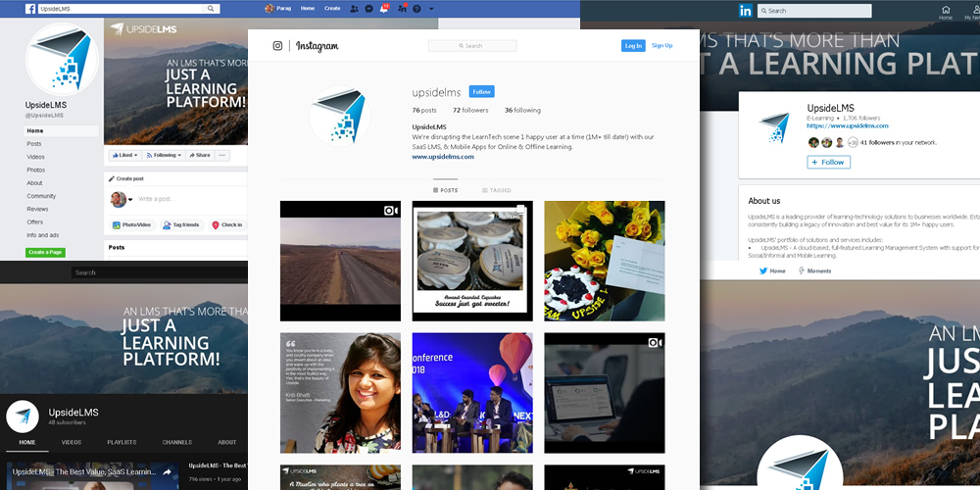Click the Check in button
The width and height of the screenshot is (980, 490).
227,225
